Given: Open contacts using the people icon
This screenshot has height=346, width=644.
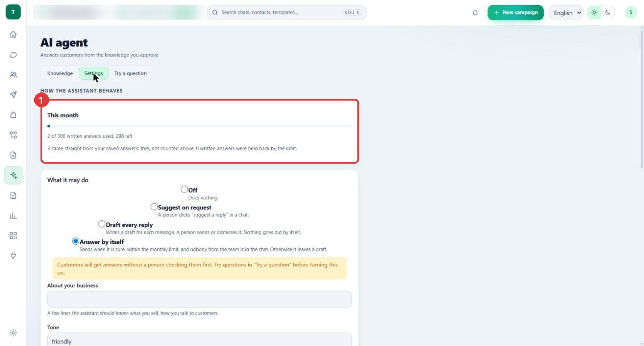Looking at the screenshot, I should pos(13,75).
